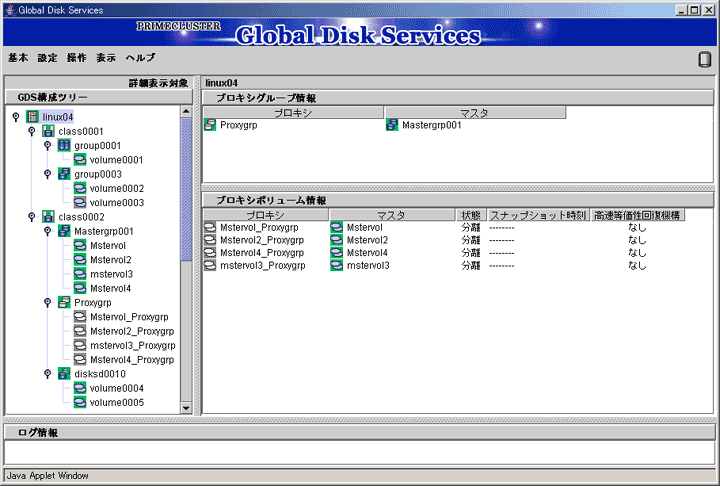Open the 表示 menu
The height and width of the screenshot is (486, 720).
pos(106,57)
